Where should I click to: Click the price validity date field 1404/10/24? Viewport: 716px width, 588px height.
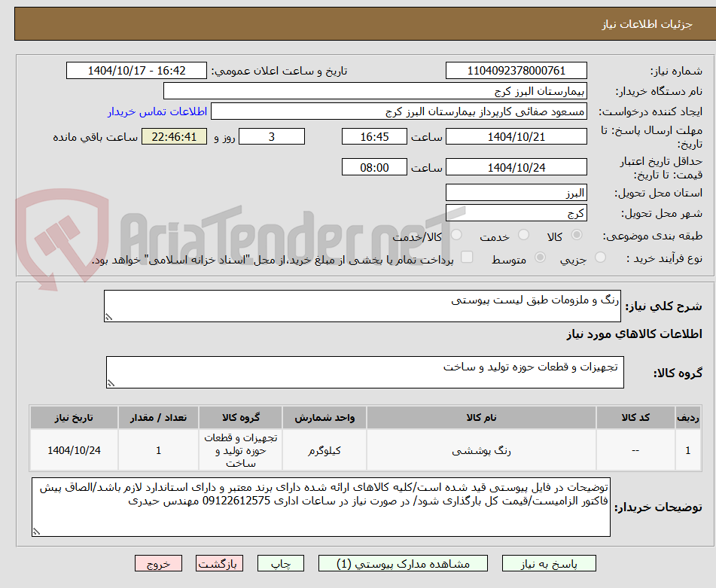(x=516, y=167)
